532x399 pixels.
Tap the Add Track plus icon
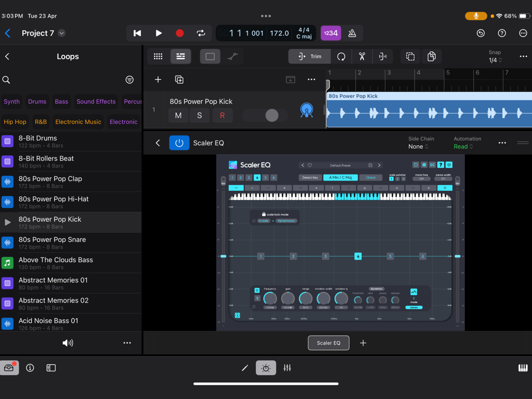[158, 80]
